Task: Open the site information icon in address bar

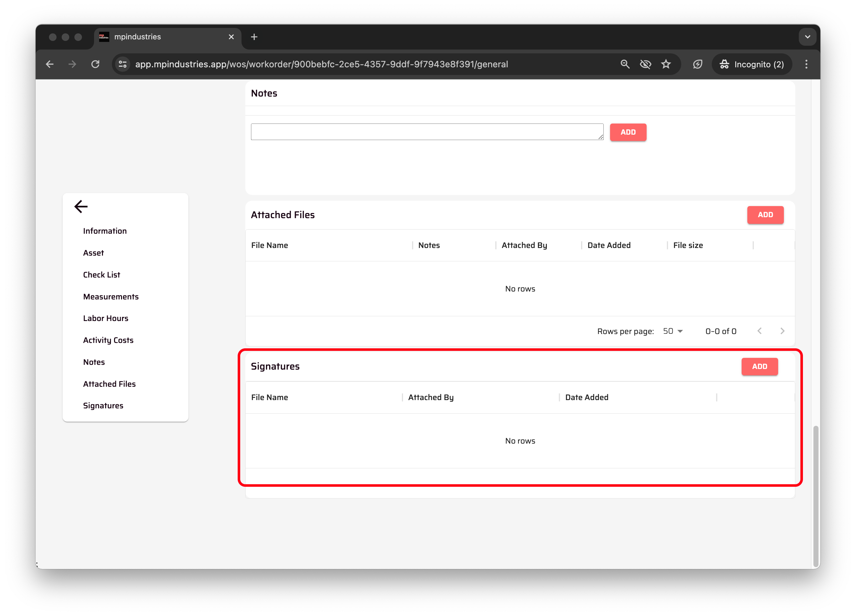Action: pos(123,64)
